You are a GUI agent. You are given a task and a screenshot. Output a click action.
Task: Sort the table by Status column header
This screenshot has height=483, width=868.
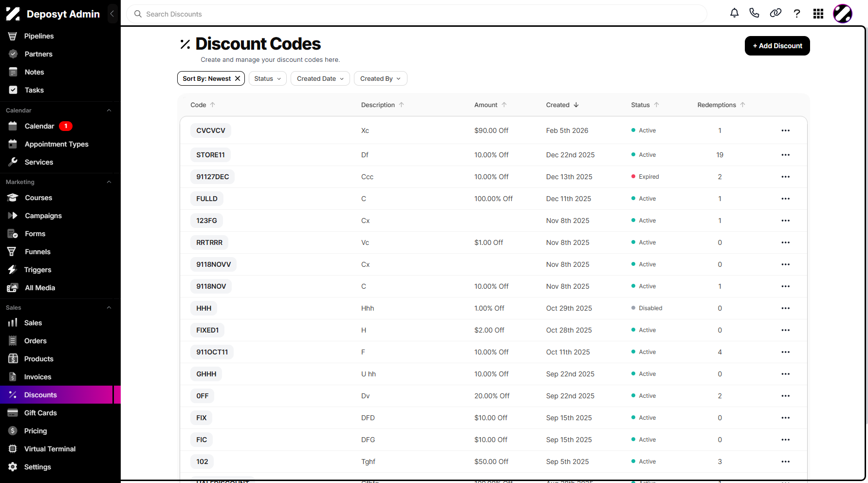tap(645, 105)
